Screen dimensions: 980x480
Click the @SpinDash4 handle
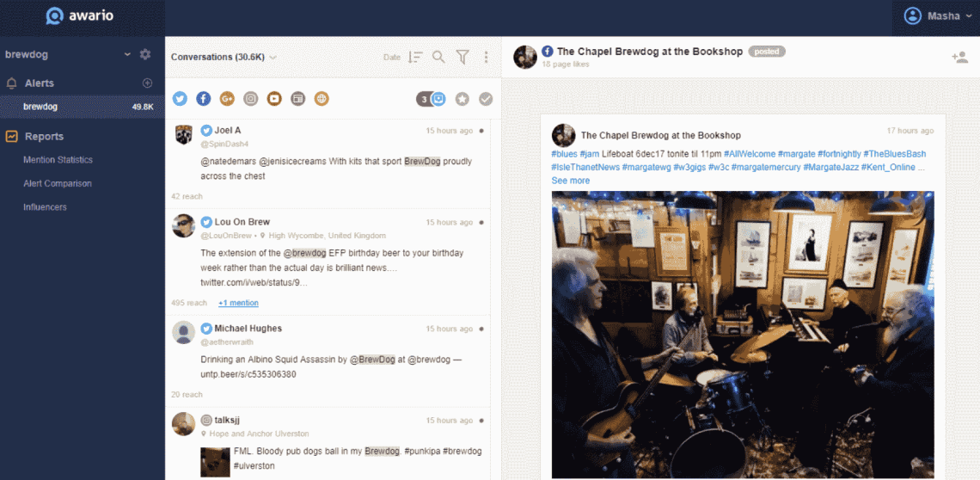(x=224, y=144)
